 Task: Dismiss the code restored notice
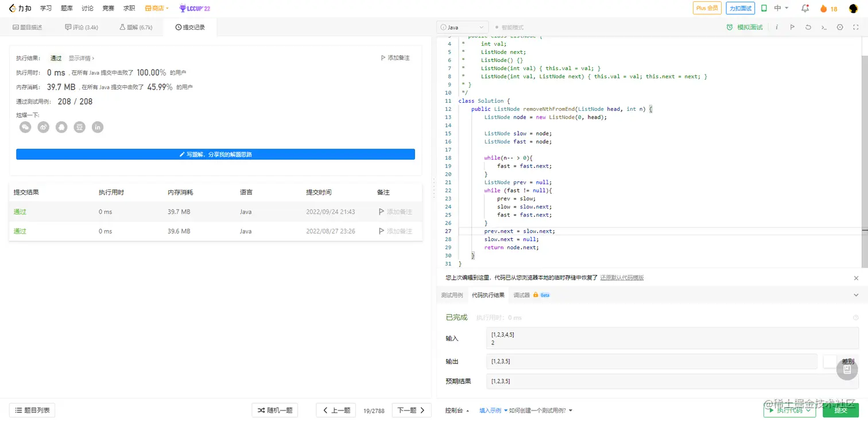pos(856,278)
